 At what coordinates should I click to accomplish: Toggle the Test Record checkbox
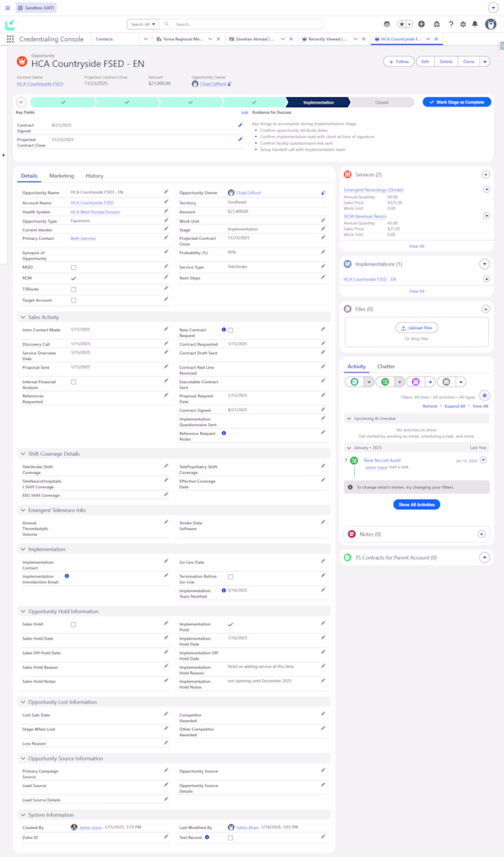[230, 838]
